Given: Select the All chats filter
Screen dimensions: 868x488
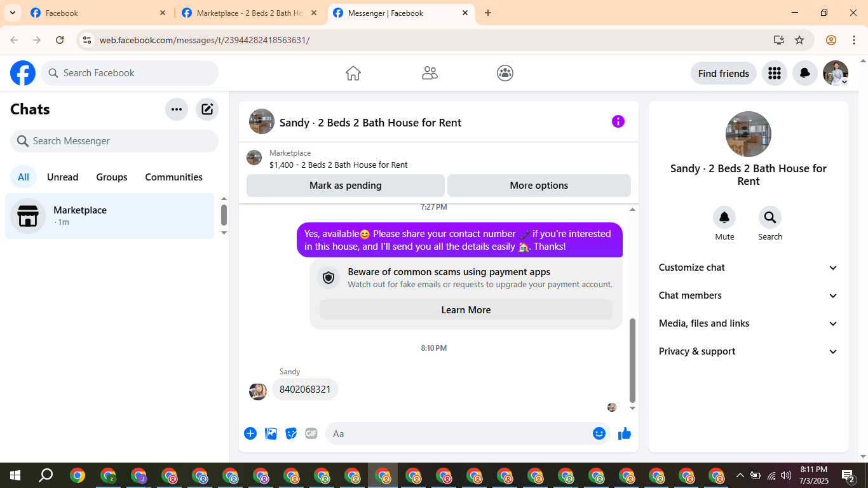Looking at the screenshot, I should 24,177.
